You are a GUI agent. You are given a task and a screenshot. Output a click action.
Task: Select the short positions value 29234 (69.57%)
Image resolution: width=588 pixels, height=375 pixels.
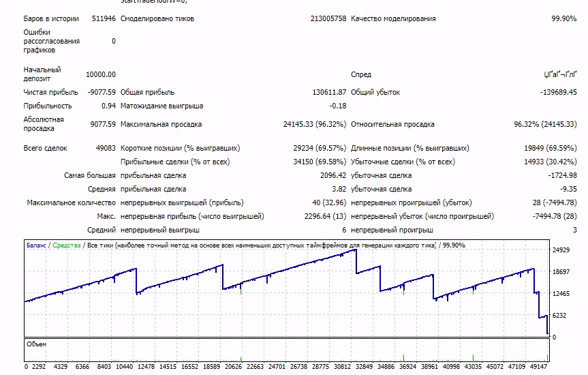[x=320, y=148]
